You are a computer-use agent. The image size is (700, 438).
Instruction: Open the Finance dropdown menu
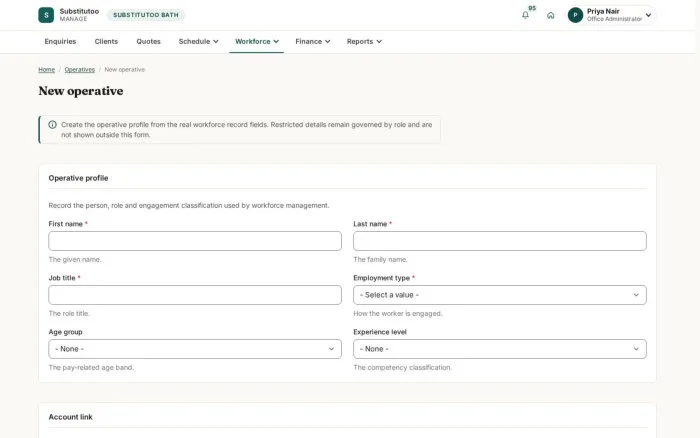tap(312, 41)
